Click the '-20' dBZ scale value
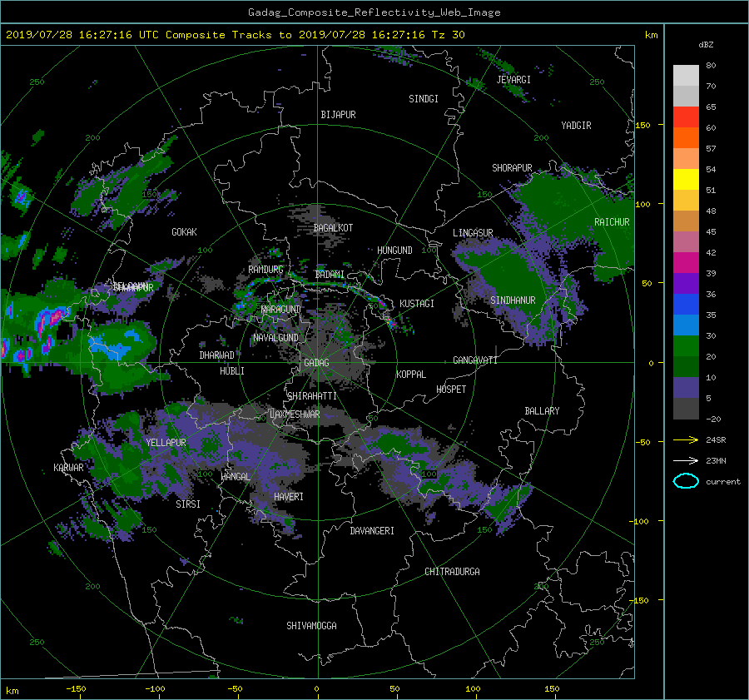This screenshot has height=700, width=749. [x=712, y=419]
